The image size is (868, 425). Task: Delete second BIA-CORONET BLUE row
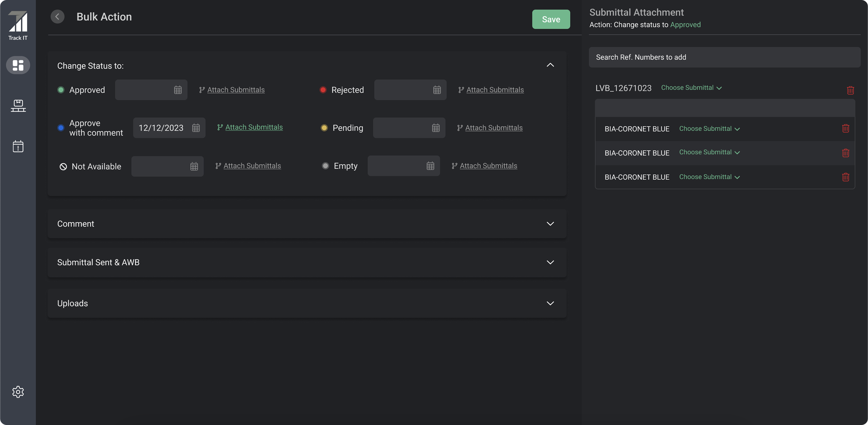845,153
